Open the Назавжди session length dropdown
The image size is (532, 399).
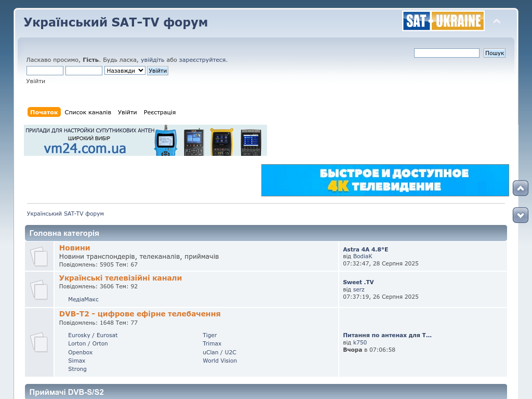pos(125,71)
